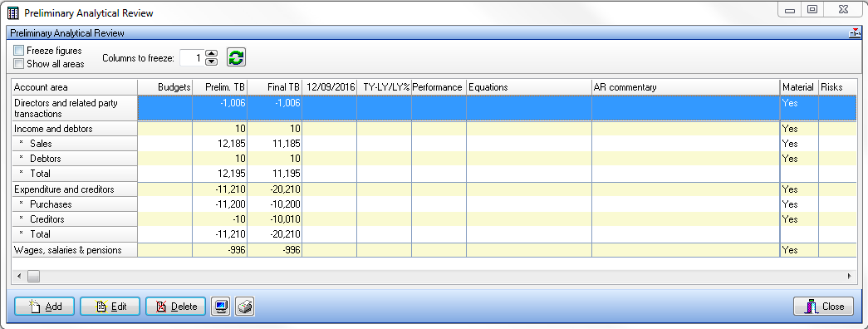This screenshot has height=329, width=868.
Task: Click the Budgets column header
Action: [x=165, y=87]
